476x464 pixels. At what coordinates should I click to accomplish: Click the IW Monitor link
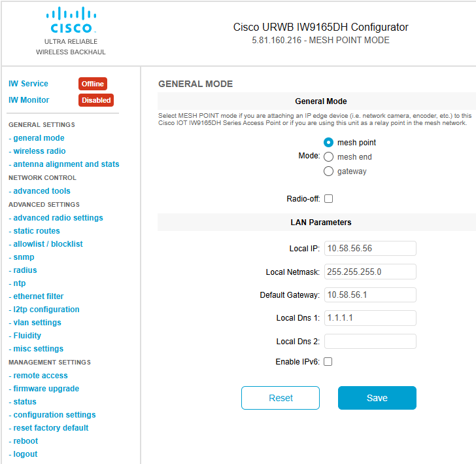coord(29,100)
